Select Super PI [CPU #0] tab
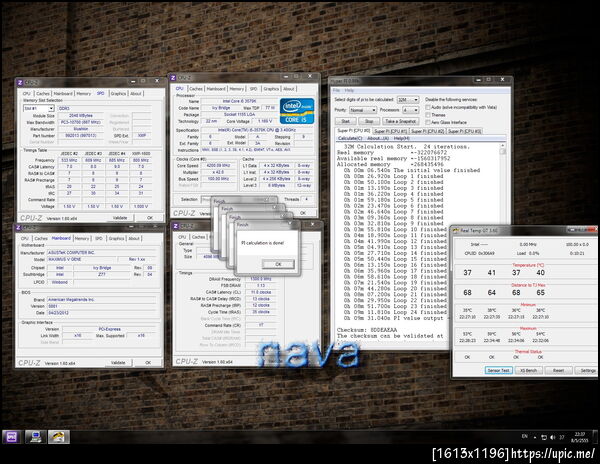This screenshot has height=464, width=600. point(353,131)
